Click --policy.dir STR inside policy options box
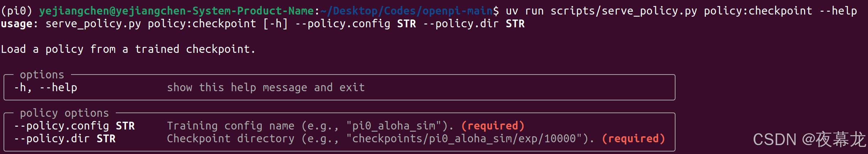The image size is (868, 154). click(x=65, y=138)
